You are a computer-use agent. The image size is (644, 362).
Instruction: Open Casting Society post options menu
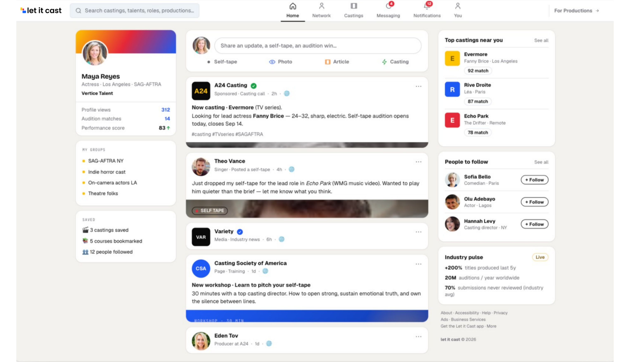pos(418,264)
